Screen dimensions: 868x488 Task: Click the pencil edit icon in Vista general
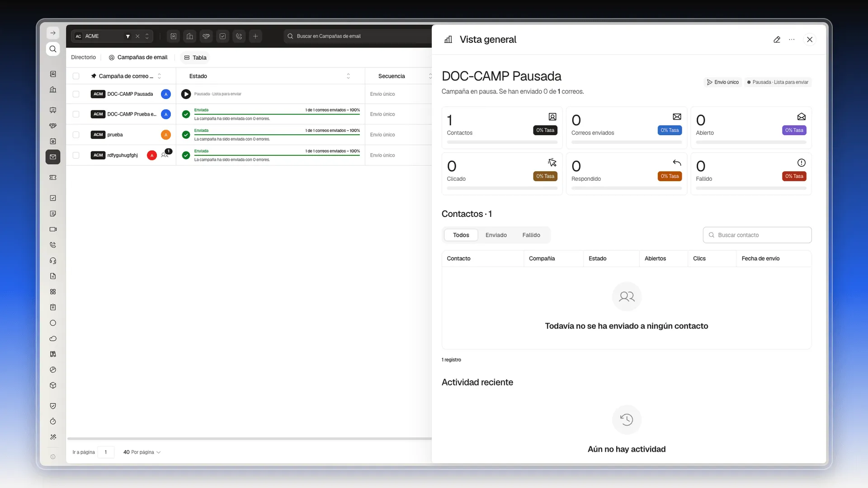(777, 40)
